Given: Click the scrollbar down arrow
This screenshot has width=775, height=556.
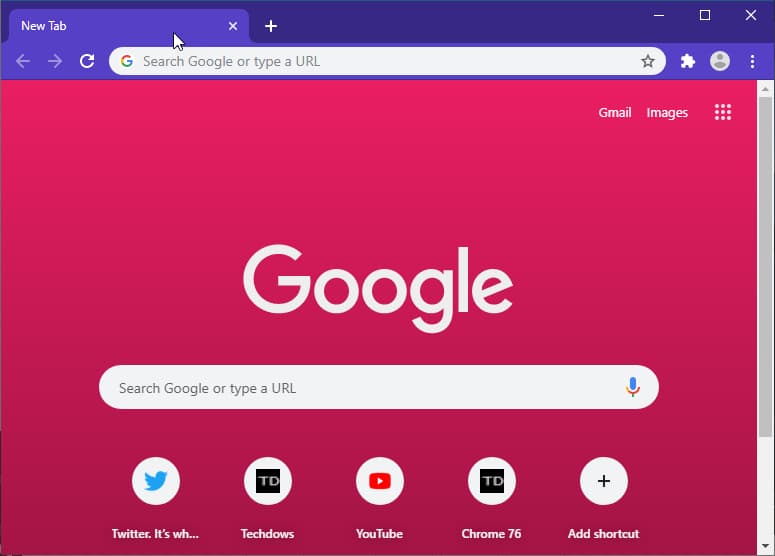Looking at the screenshot, I should (765, 546).
